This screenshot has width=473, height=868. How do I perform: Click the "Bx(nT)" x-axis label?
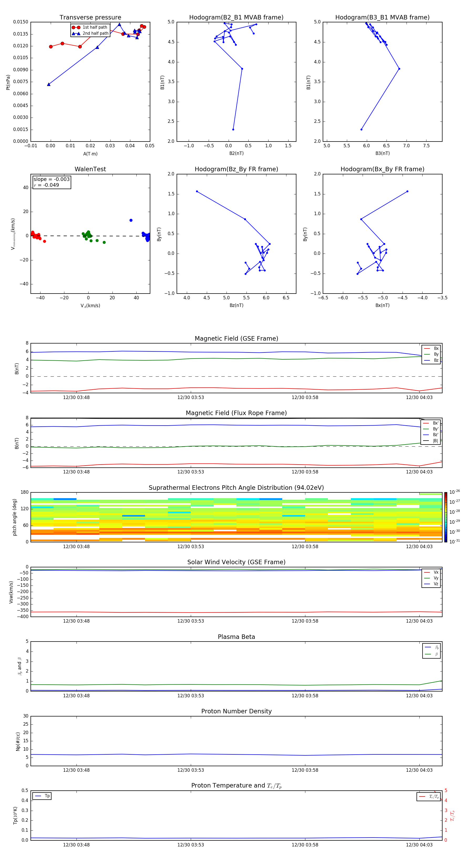click(x=382, y=305)
